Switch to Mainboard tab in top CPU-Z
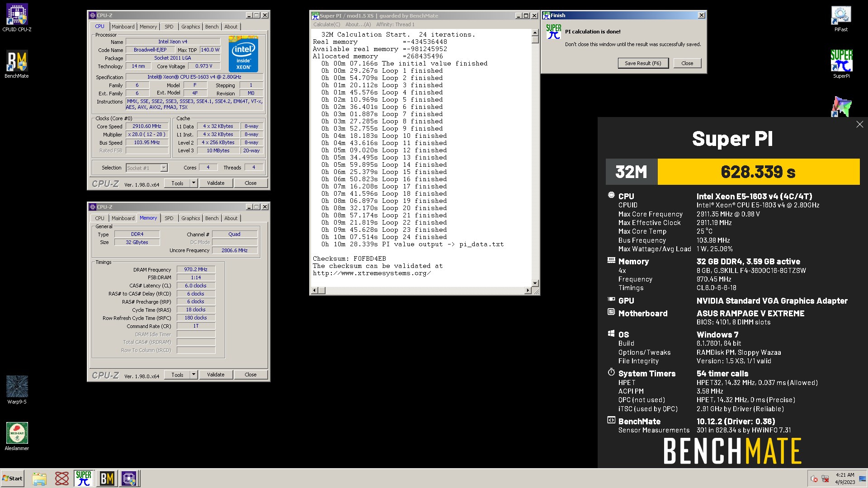Image resolution: width=868 pixels, height=488 pixels. (x=123, y=27)
